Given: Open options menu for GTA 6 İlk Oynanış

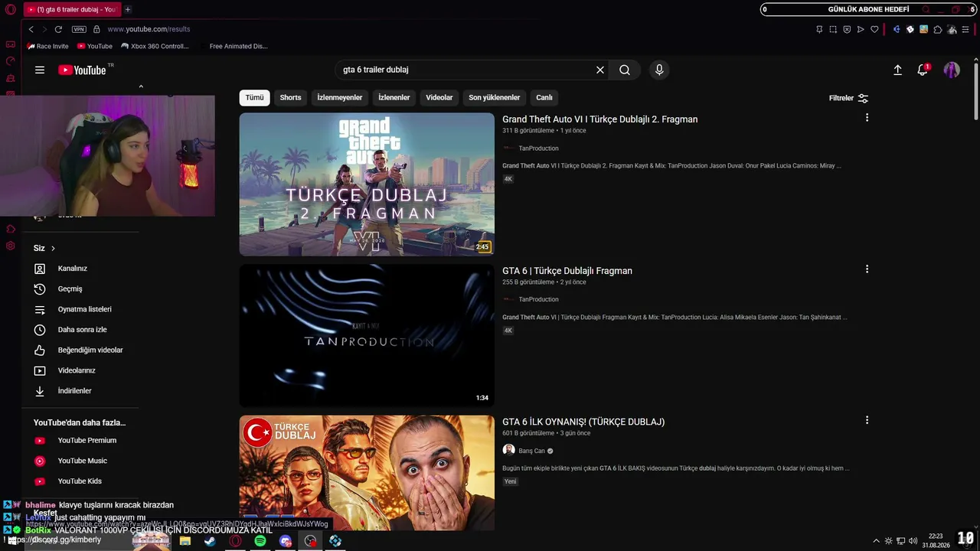Looking at the screenshot, I should (867, 420).
